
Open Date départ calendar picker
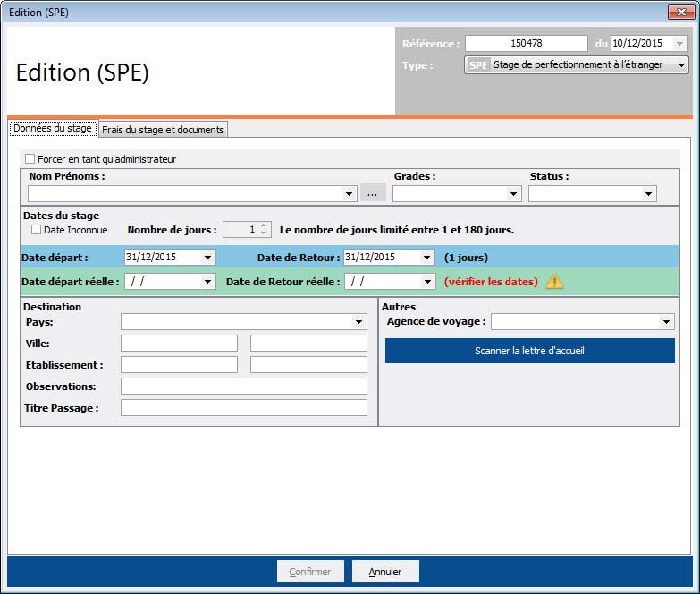[x=208, y=258]
